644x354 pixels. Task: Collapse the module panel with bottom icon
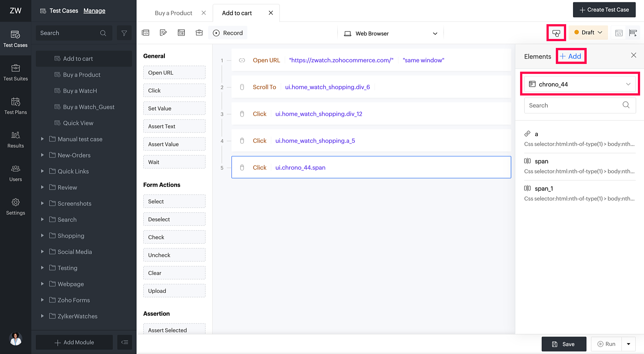click(x=125, y=342)
